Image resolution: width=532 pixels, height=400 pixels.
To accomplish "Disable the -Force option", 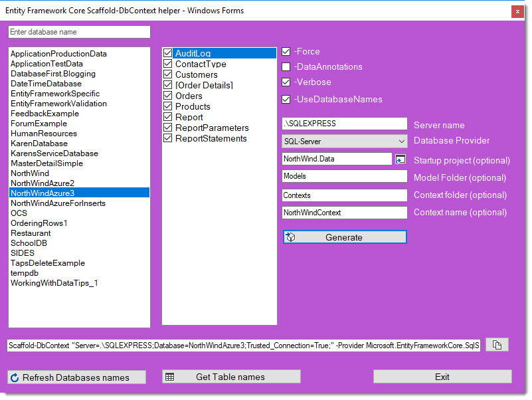I will coord(286,52).
